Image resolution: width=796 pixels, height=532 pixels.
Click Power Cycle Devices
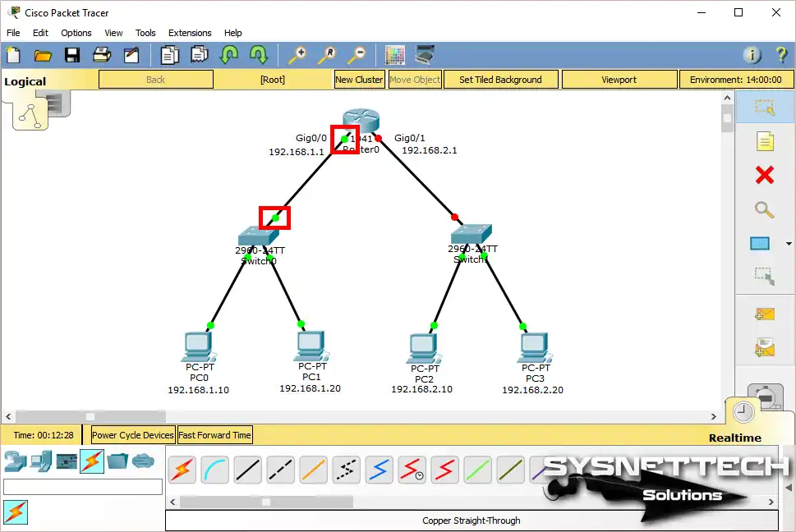[133, 435]
